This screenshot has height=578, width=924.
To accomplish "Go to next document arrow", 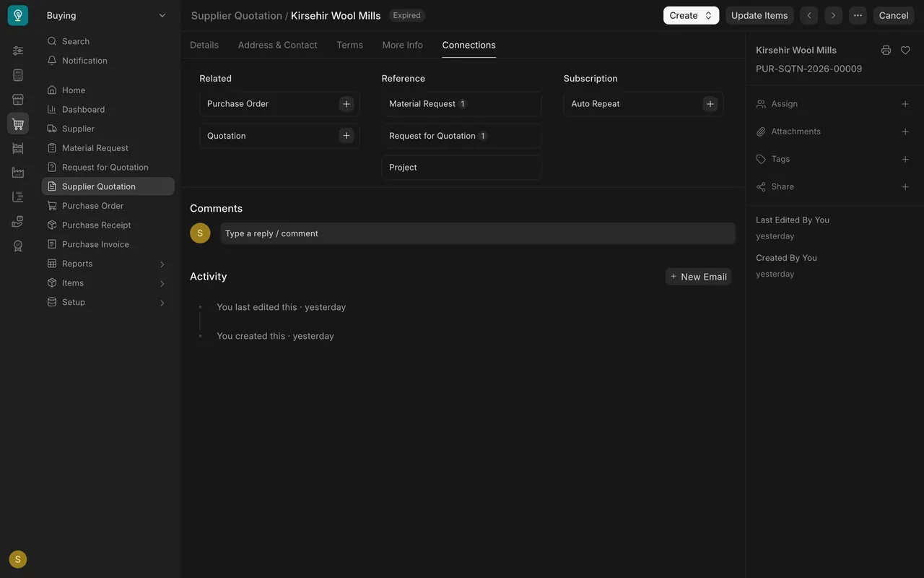I will coord(834,15).
